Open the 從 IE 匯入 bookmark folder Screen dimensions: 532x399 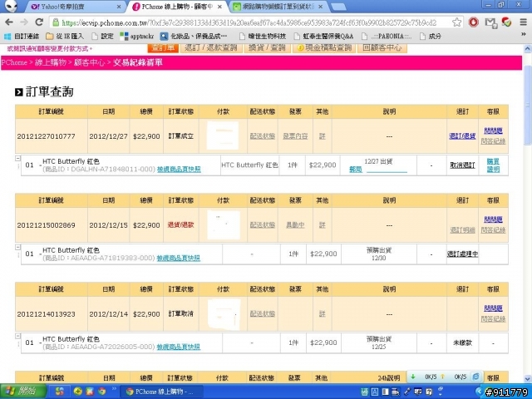point(64,36)
